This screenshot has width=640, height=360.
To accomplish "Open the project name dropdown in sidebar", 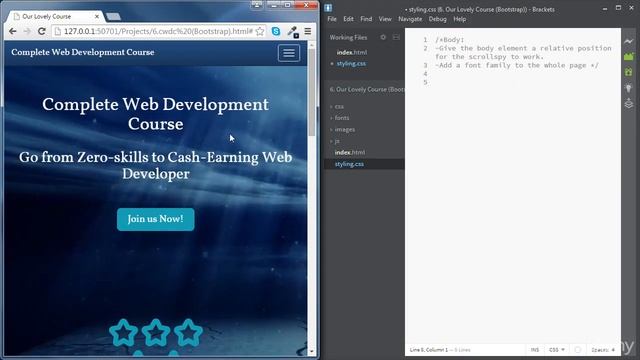I will [367, 89].
